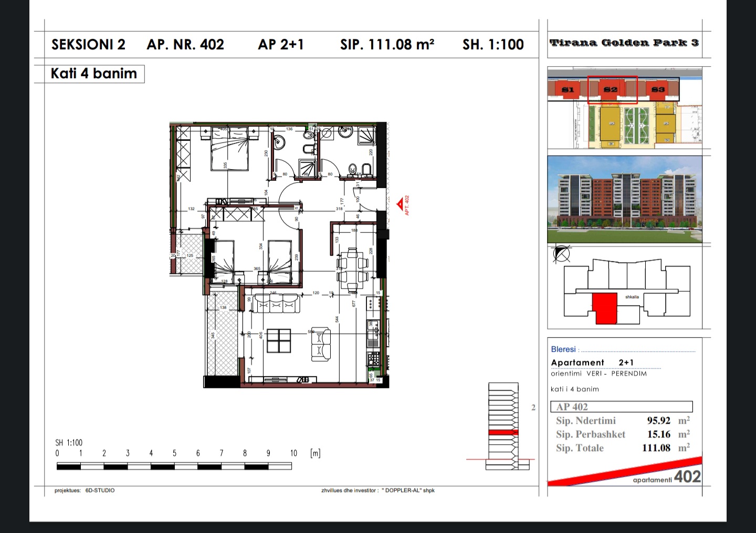Viewport: 756px width, 533px height.
Task: Click the 15.16 area value
Action: (659, 434)
